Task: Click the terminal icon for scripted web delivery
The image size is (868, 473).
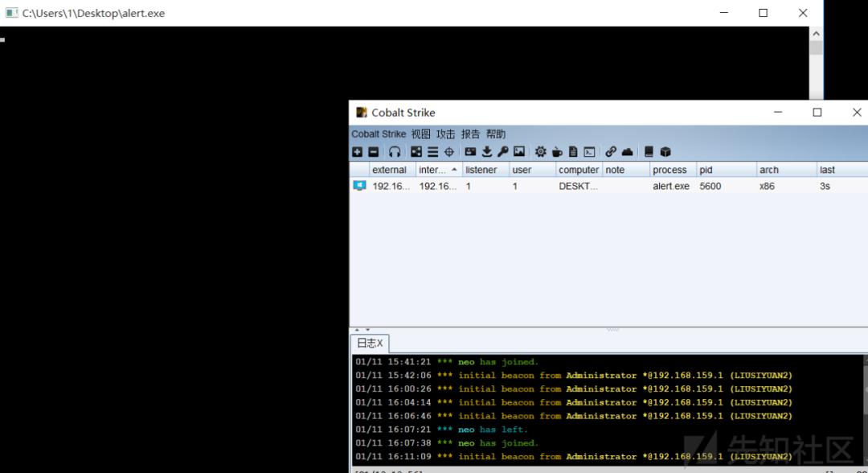Action: 590,152
